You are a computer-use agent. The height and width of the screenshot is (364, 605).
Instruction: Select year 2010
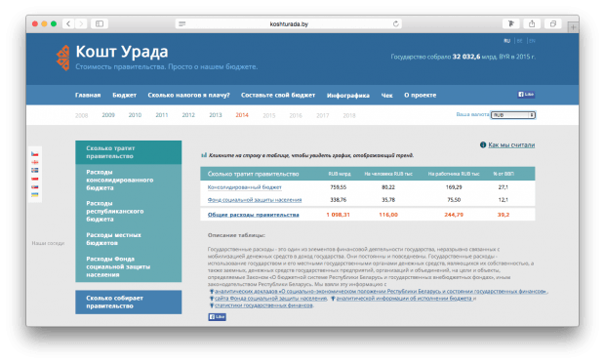[x=135, y=115]
